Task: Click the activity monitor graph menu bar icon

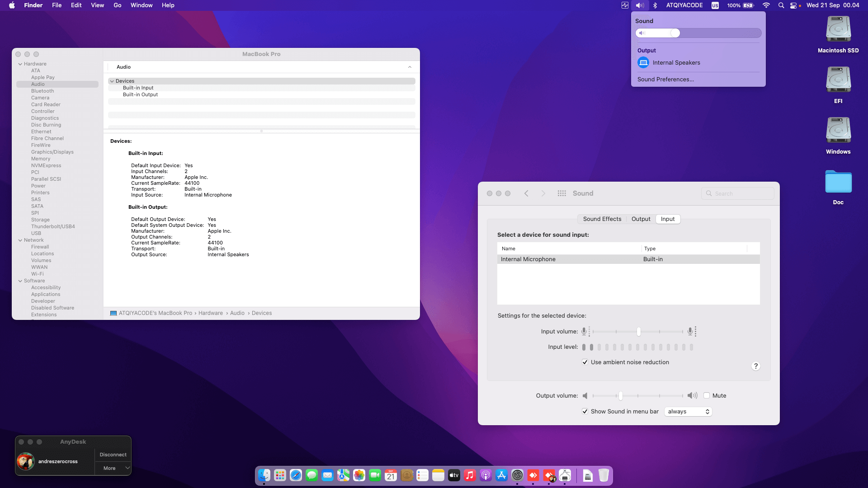Action: click(625, 5)
